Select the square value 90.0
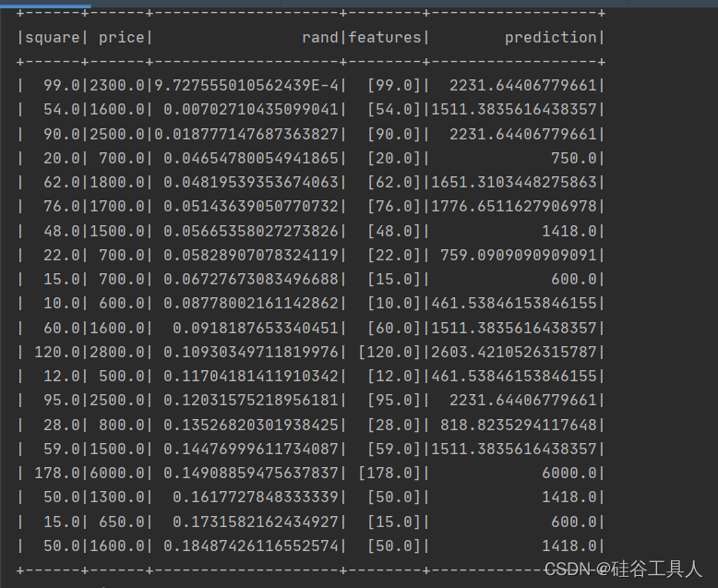Image resolution: width=718 pixels, height=588 pixels. point(62,134)
